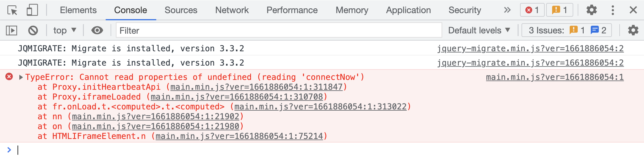
Task: Open the first jquery-migrate.min.js source link
Action: [530, 48]
